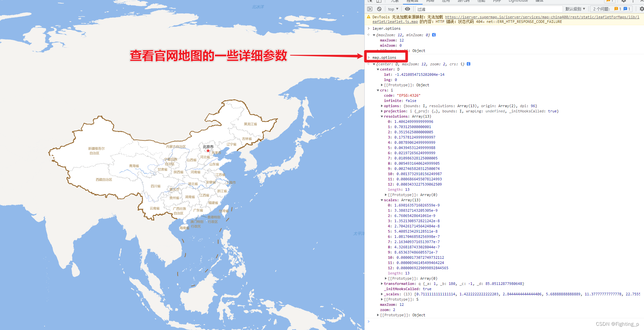
Task: Expand the map.options tree entry
Action: coord(369,57)
